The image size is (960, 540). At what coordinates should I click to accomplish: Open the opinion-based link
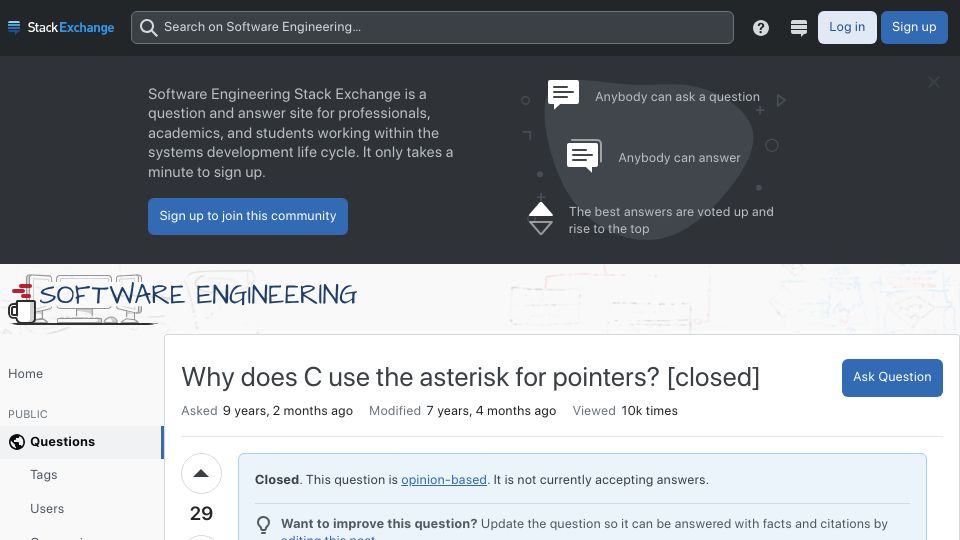(444, 480)
